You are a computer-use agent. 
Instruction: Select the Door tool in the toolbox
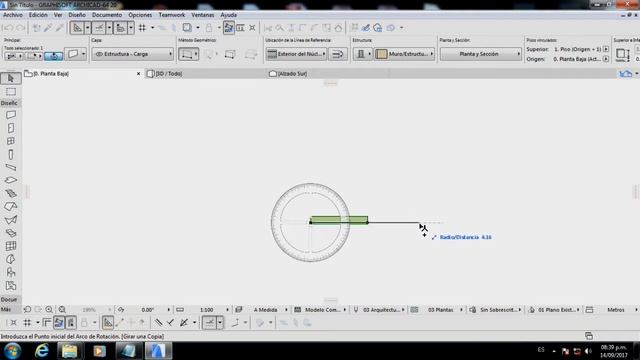coord(11,128)
